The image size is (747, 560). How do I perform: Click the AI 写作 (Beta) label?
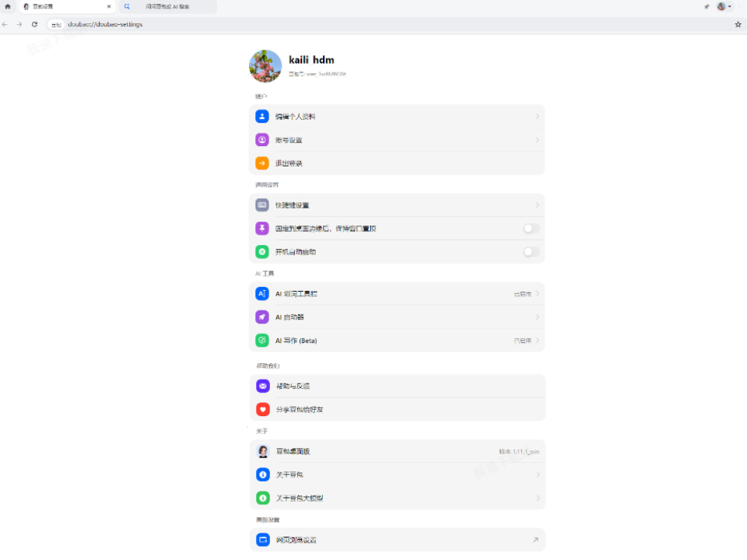pyautogui.click(x=296, y=341)
